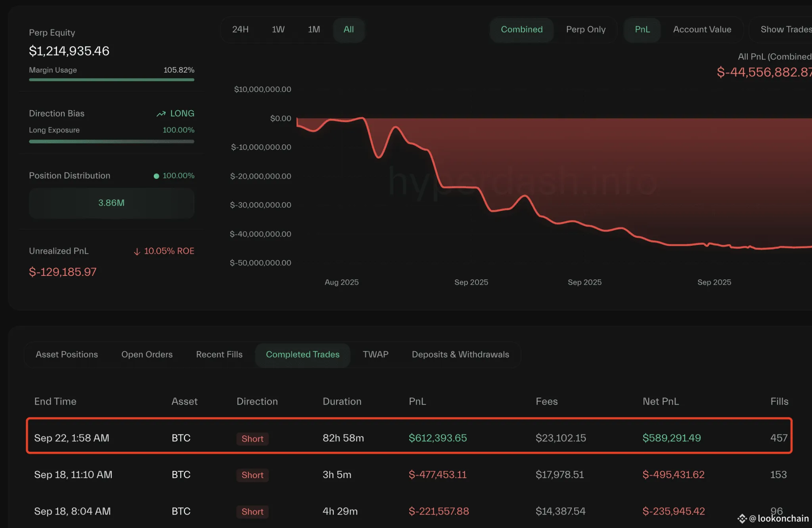Click the Margin Usage progress bar
Screen dimensions: 812x528
[111, 80]
